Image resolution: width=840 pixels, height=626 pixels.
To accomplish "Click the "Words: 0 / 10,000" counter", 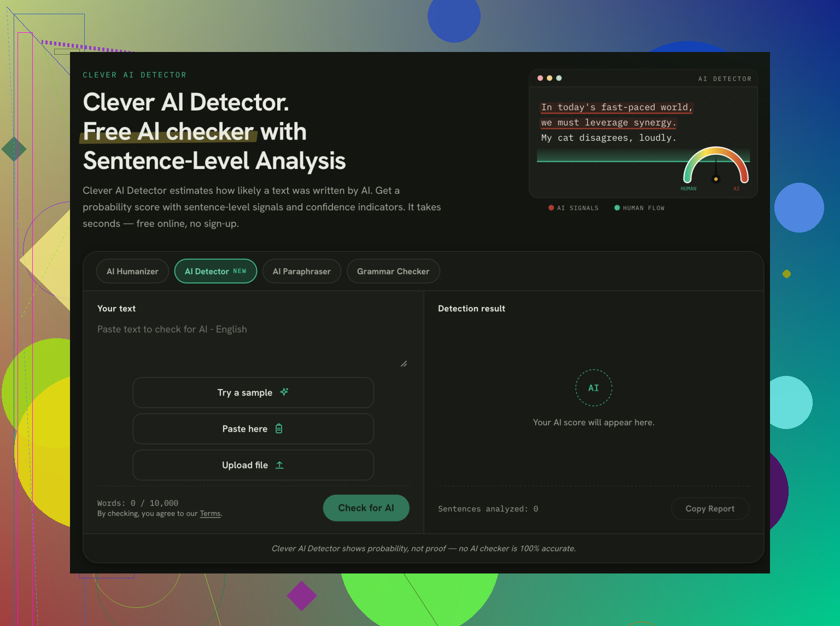I will (x=138, y=503).
